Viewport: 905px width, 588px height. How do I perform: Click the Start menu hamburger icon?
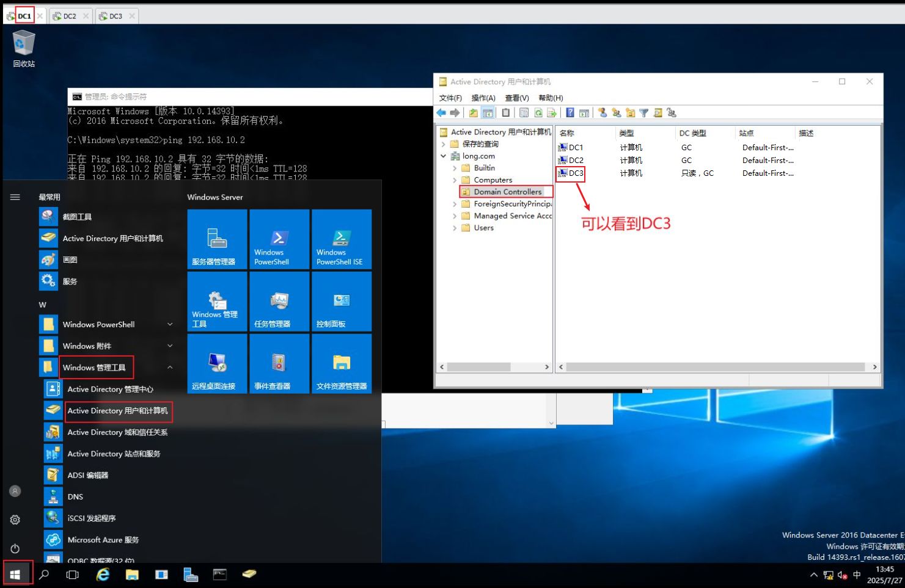pyautogui.click(x=15, y=197)
